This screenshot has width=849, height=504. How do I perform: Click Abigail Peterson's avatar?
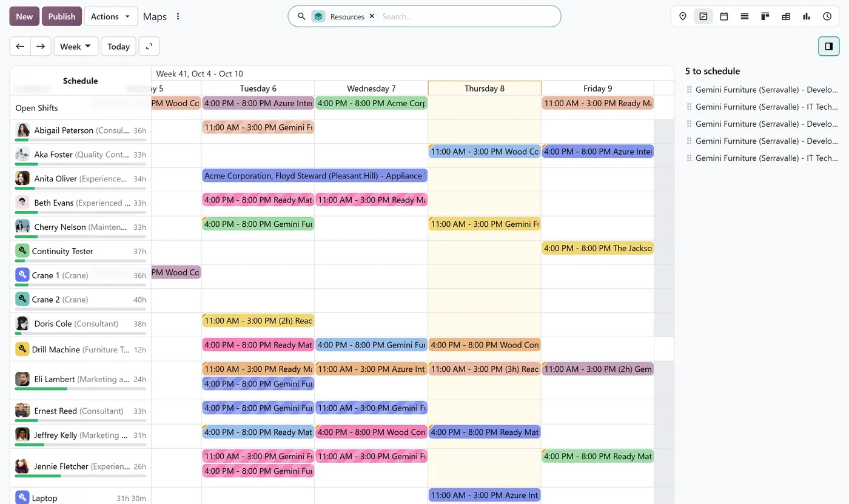coord(22,130)
